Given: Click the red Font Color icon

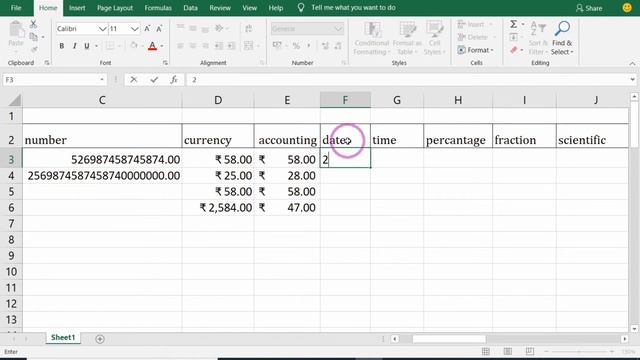Looking at the screenshot, I should [x=152, y=46].
